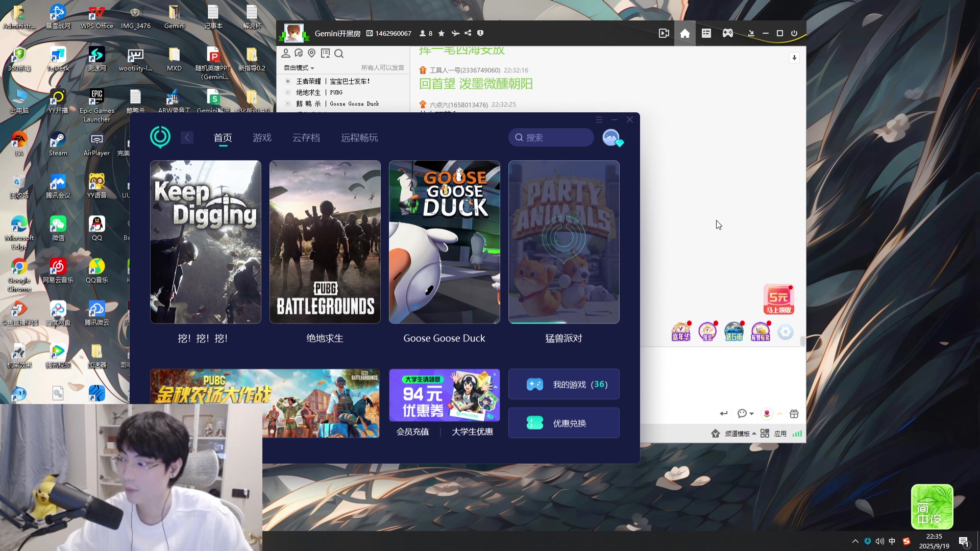The height and width of the screenshot is (551, 980).
Task: Click the location pin icon in YY sidebar
Action: [x=312, y=53]
